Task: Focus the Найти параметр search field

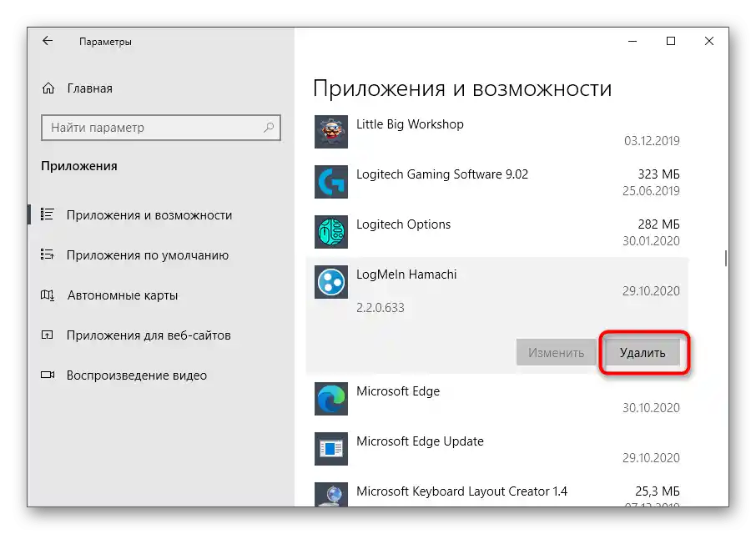Action: [x=161, y=127]
